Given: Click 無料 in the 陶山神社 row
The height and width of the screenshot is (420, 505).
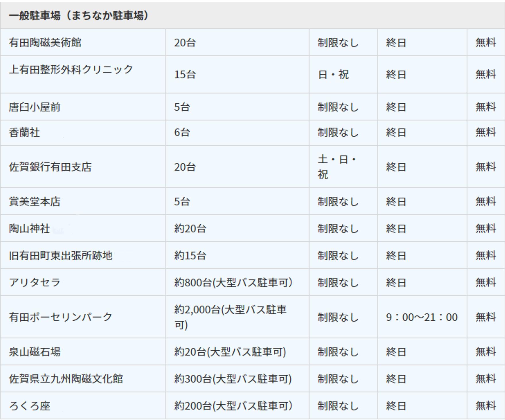Looking at the screenshot, I should click(486, 229).
